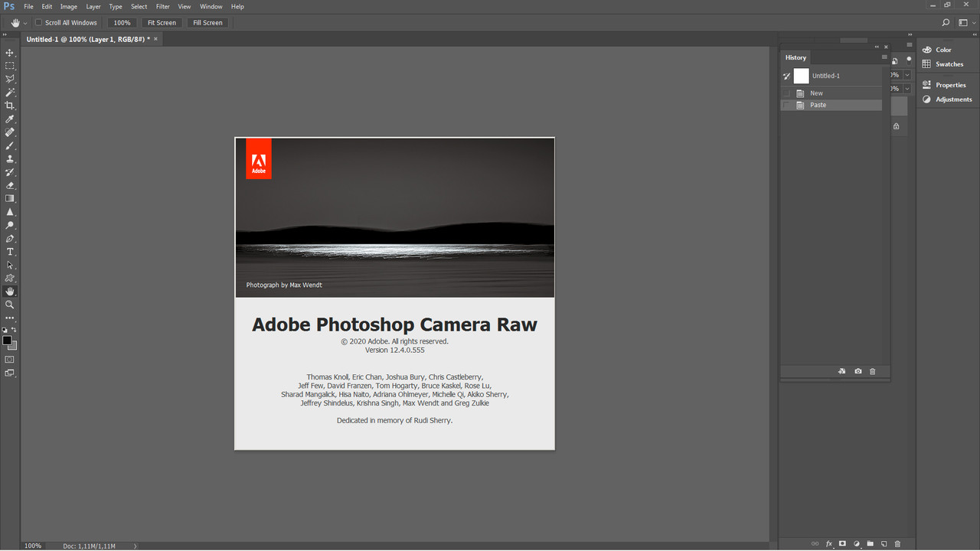Select the Zoom tool in toolbar
Viewport: 980px width, 551px height.
[x=10, y=305]
